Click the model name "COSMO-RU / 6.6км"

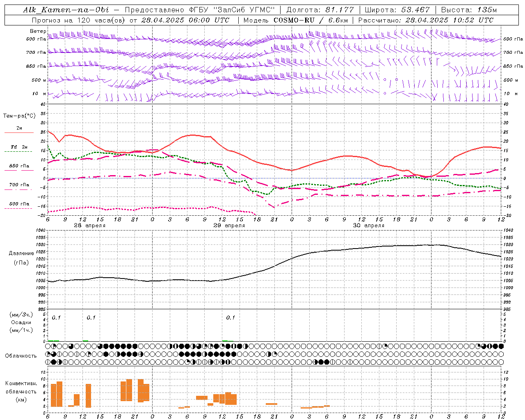[311, 20]
